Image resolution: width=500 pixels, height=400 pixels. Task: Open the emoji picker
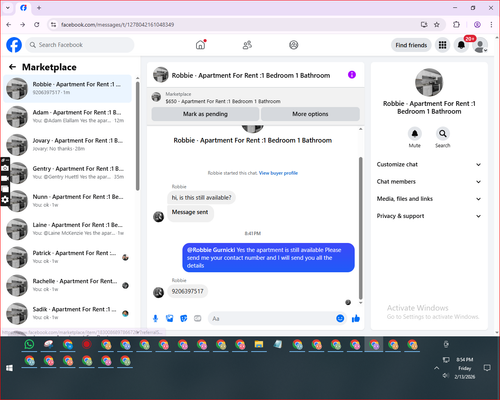[x=340, y=318]
